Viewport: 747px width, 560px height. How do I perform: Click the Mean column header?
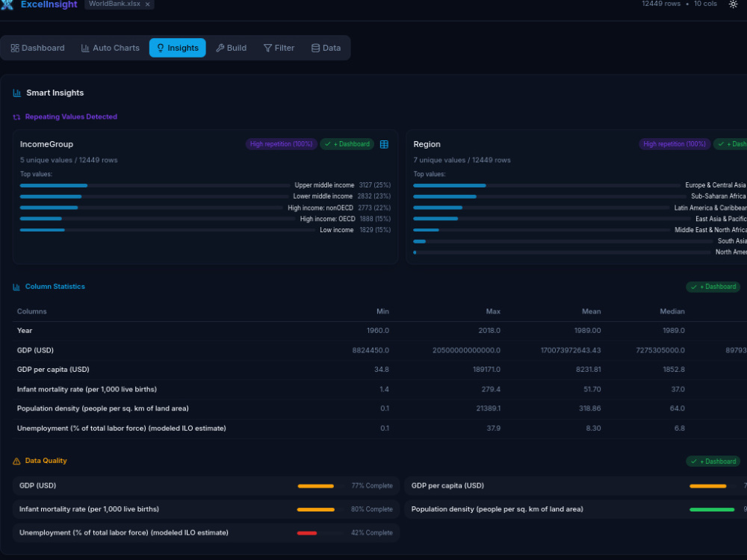pos(591,311)
